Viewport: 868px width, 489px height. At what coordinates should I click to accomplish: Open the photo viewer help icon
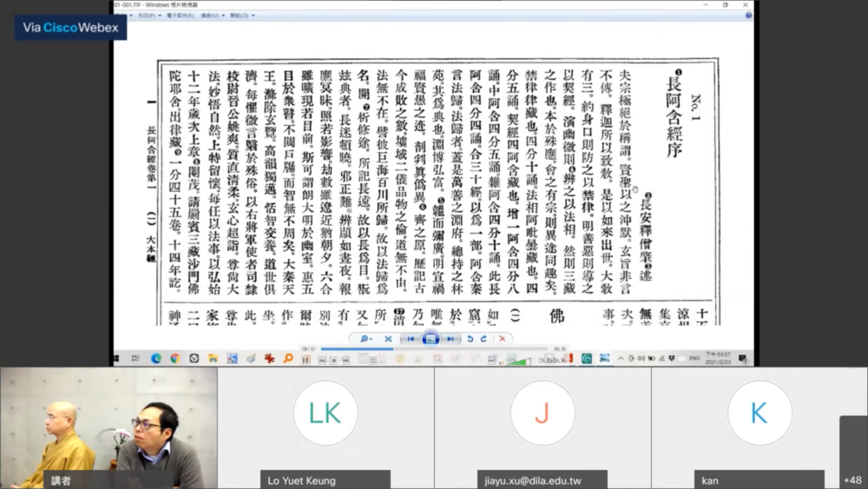tap(748, 15)
